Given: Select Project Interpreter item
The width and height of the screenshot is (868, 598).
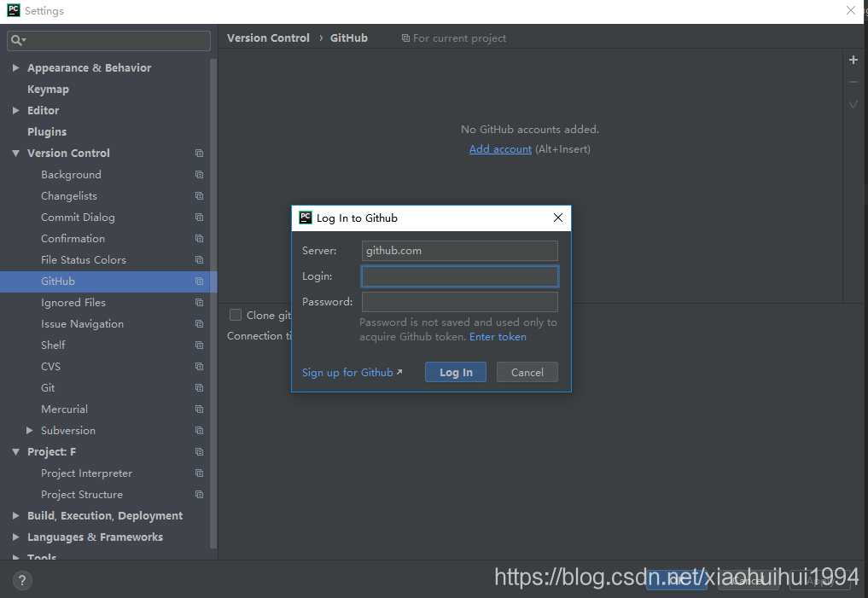Looking at the screenshot, I should coord(86,473).
